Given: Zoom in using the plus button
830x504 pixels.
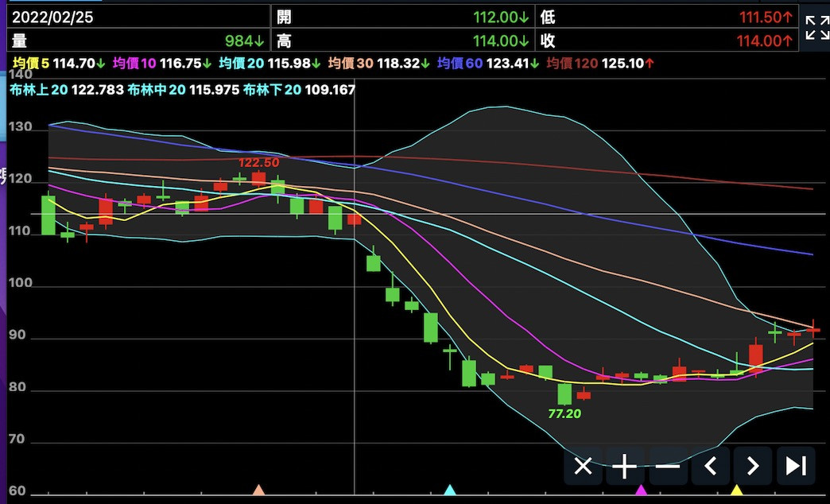Looking at the screenshot, I should coord(625,466).
